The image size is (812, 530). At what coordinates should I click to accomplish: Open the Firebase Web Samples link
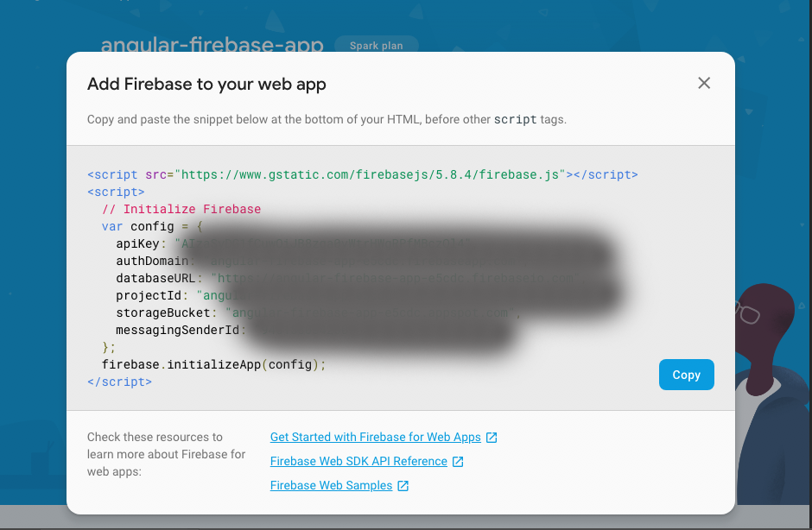(331, 486)
